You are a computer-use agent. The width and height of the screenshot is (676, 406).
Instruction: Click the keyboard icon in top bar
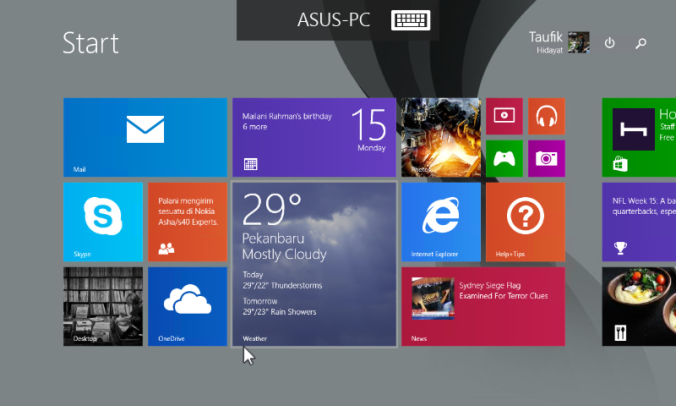410,20
